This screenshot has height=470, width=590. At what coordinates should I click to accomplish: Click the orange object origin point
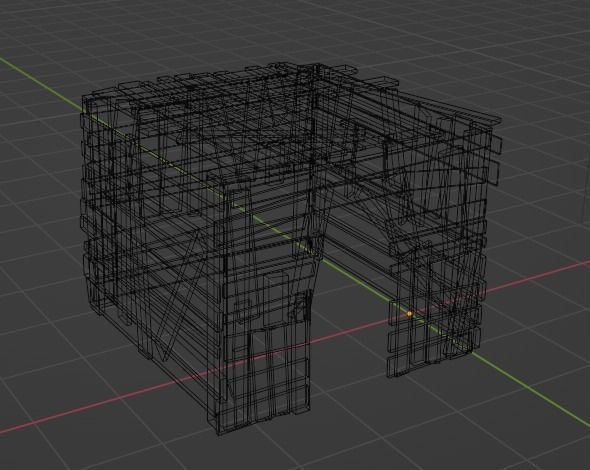tap(410, 313)
